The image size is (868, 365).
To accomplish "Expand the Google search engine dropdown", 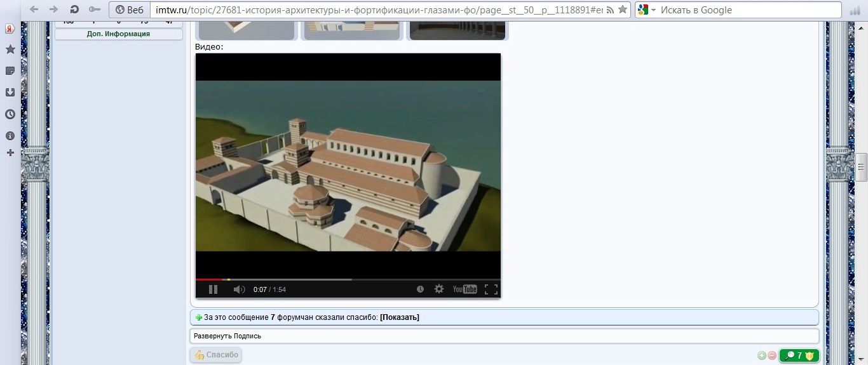I will point(647,10).
